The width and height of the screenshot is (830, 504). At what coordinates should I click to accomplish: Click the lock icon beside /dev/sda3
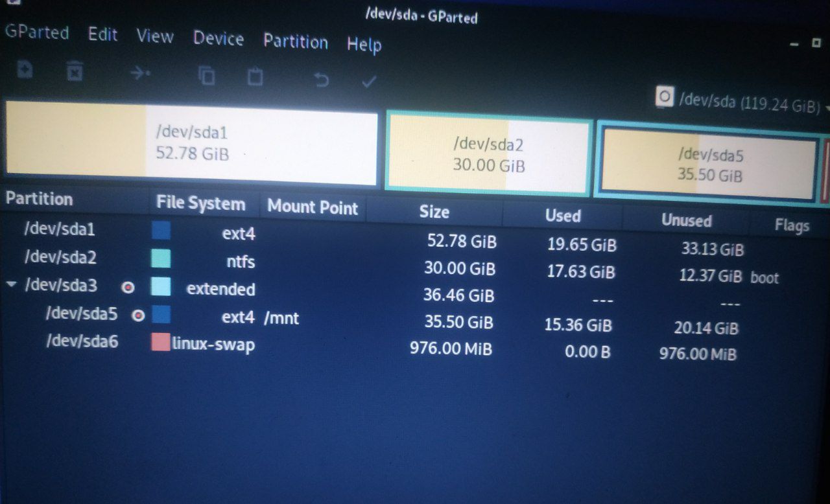tap(128, 287)
